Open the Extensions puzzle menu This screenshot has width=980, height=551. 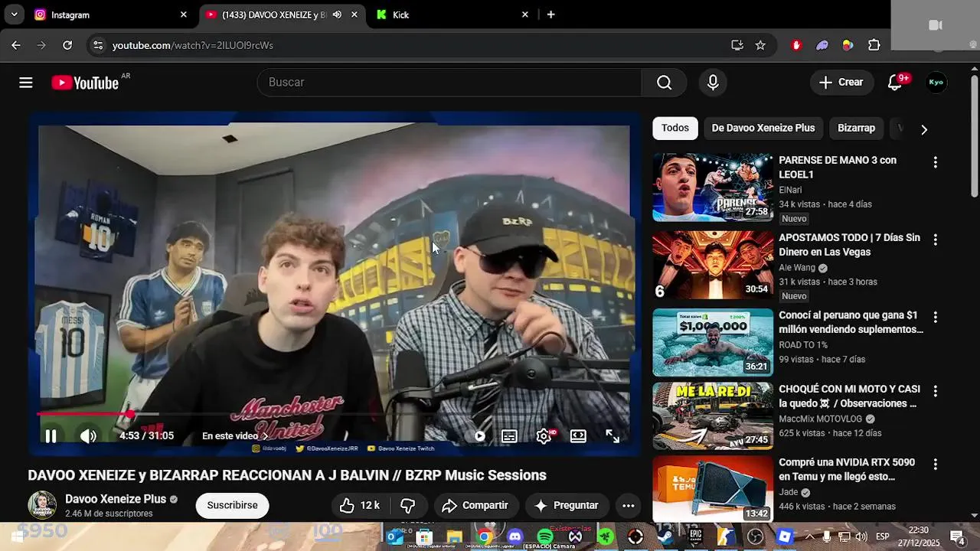(874, 45)
